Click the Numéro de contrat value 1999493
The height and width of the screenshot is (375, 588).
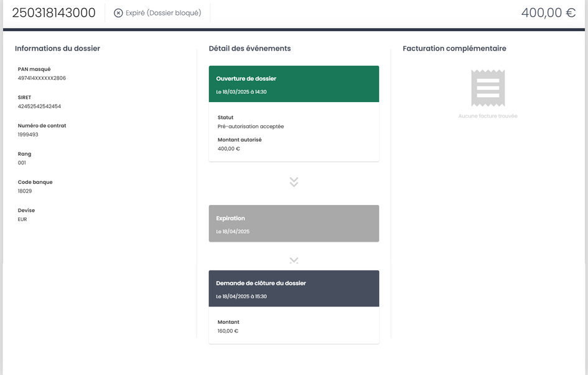28,135
